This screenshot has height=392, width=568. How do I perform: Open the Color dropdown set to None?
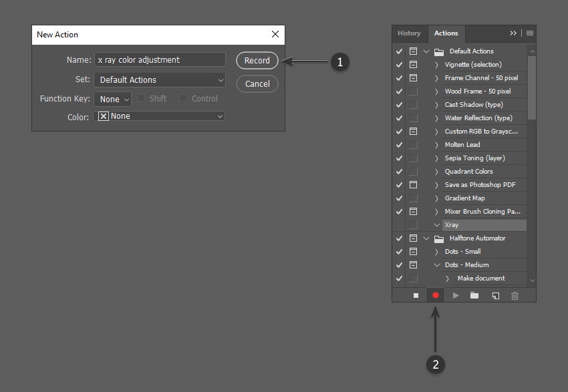click(x=160, y=116)
